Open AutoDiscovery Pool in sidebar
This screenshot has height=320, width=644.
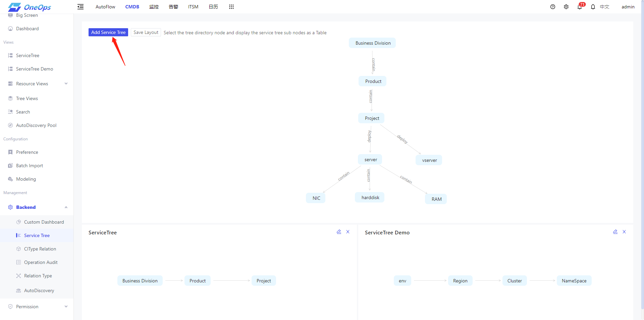[x=37, y=125]
